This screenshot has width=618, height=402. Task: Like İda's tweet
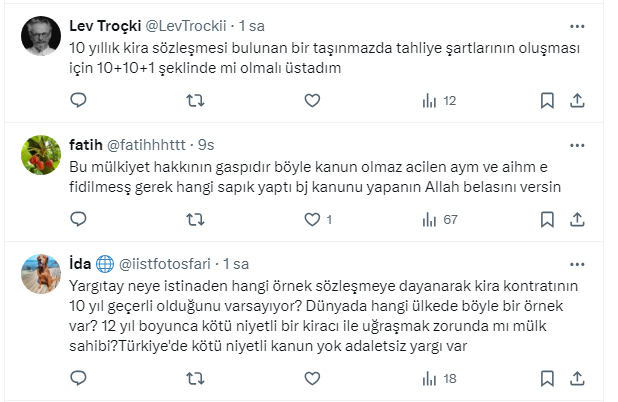(x=312, y=379)
